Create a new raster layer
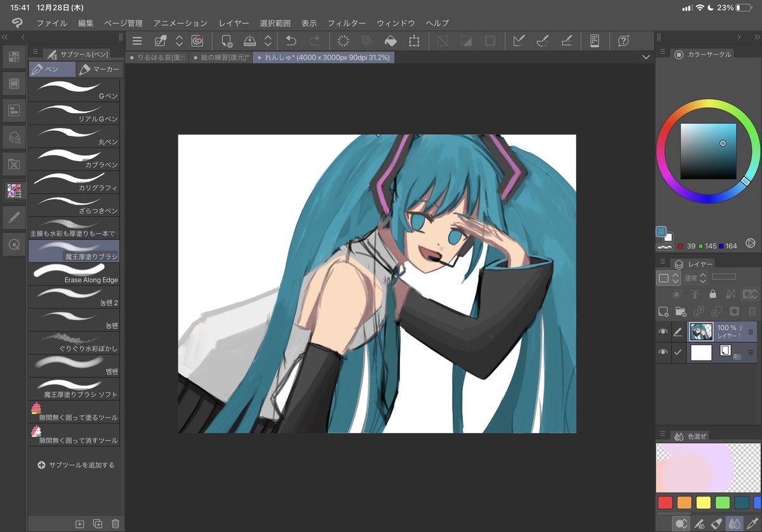 click(664, 312)
